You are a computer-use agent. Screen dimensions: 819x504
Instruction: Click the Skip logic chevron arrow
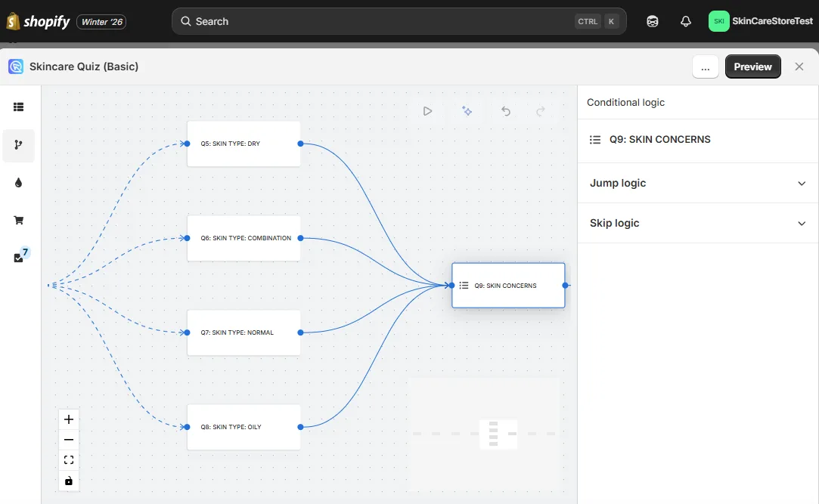[802, 224]
